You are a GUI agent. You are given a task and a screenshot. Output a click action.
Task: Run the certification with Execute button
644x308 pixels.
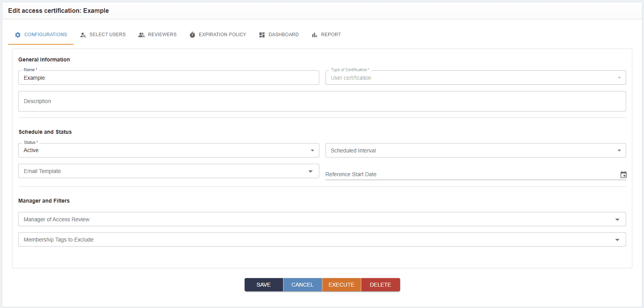click(341, 285)
